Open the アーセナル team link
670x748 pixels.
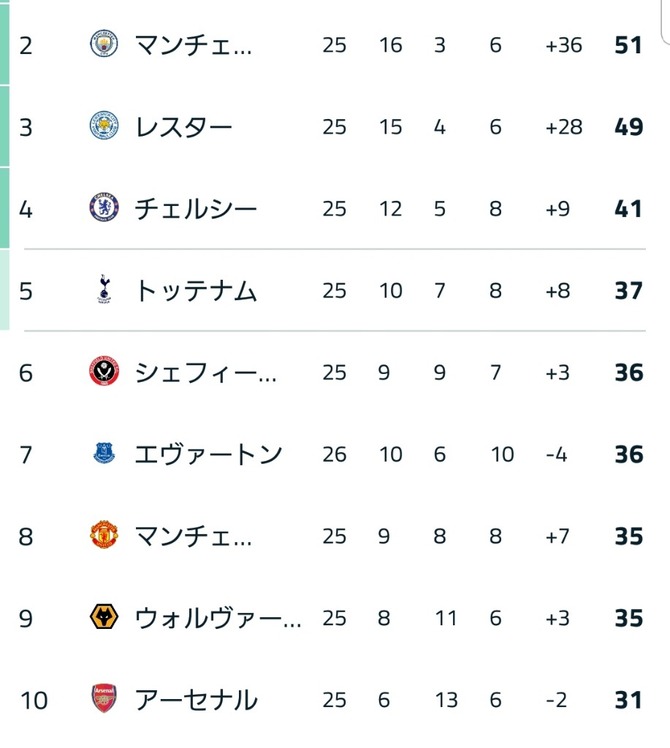click(196, 700)
